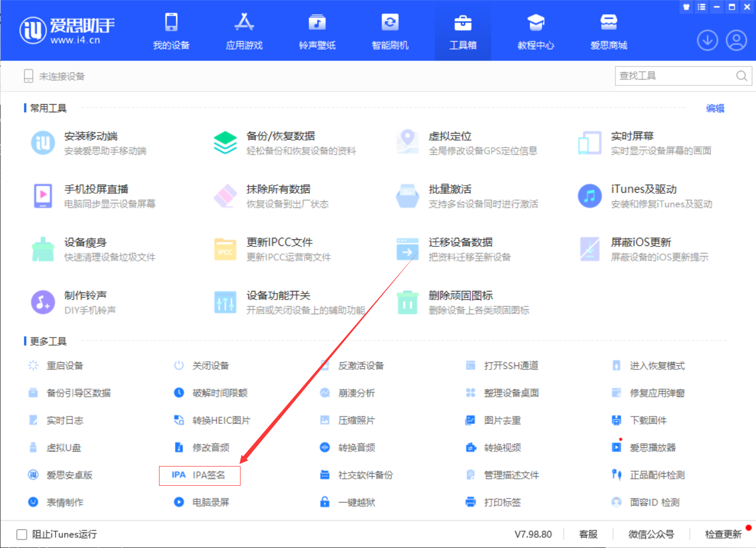Click the download manager arrow icon

(707, 40)
